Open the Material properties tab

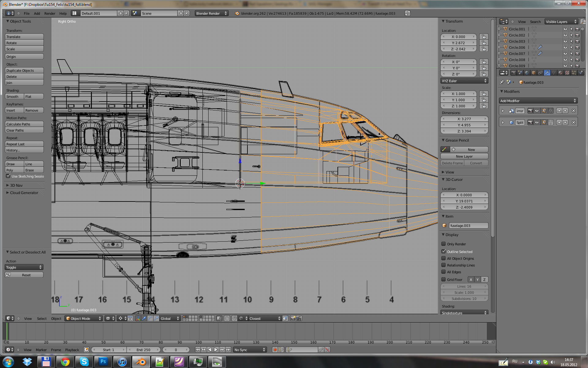tap(560, 73)
